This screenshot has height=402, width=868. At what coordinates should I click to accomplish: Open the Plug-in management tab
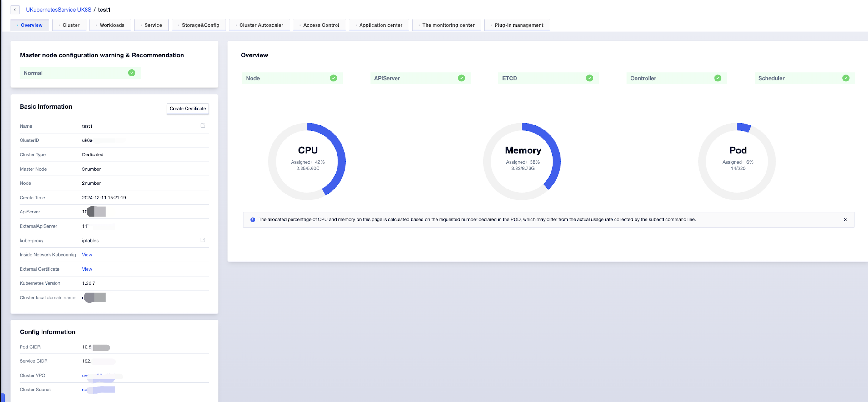point(517,25)
